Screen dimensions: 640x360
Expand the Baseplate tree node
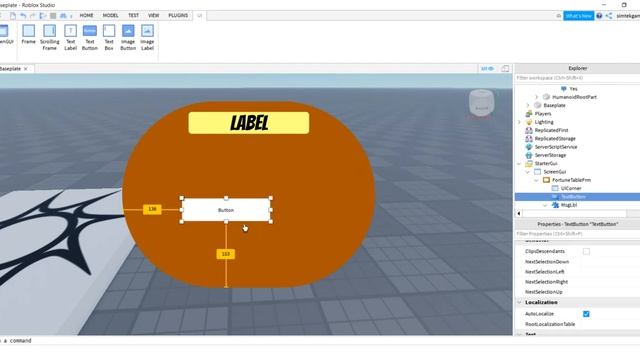click(528, 105)
